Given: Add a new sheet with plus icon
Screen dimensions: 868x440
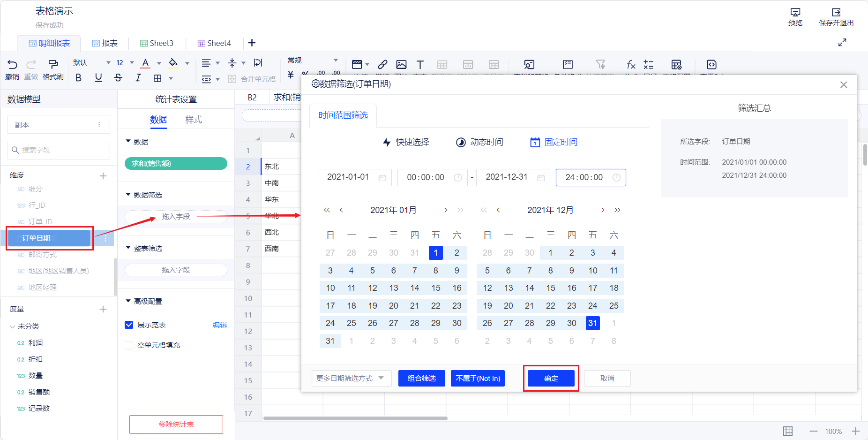Looking at the screenshot, I should [252, 43].
